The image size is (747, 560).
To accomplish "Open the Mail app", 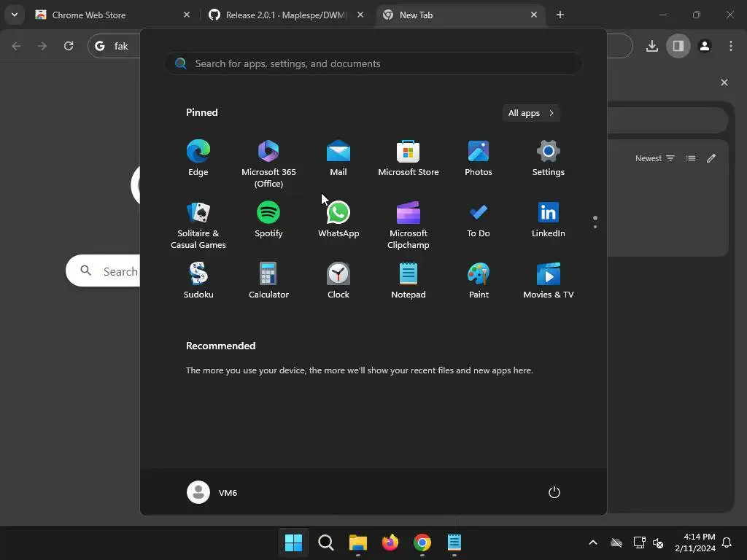I will [338, 158].
